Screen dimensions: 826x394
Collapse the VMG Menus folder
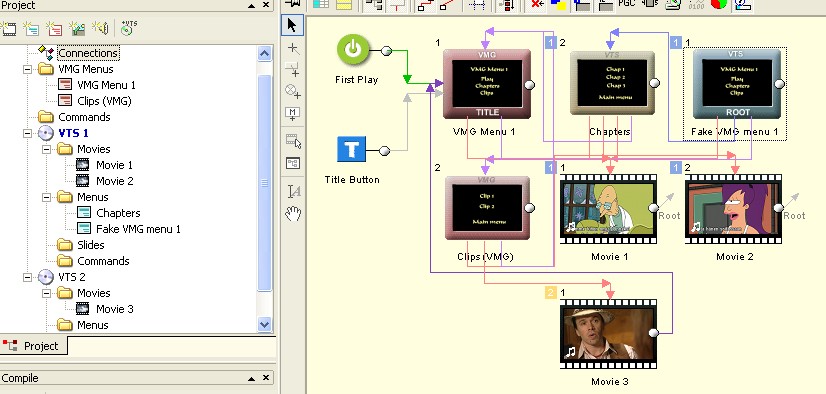(x=27, y=70)
